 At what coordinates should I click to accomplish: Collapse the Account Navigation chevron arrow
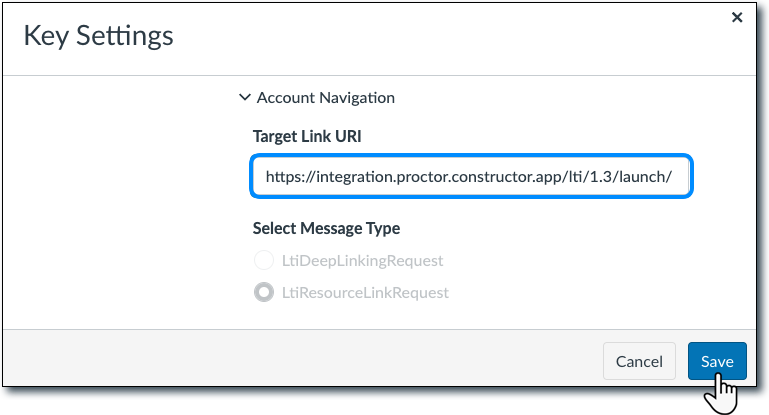(244, 98)
